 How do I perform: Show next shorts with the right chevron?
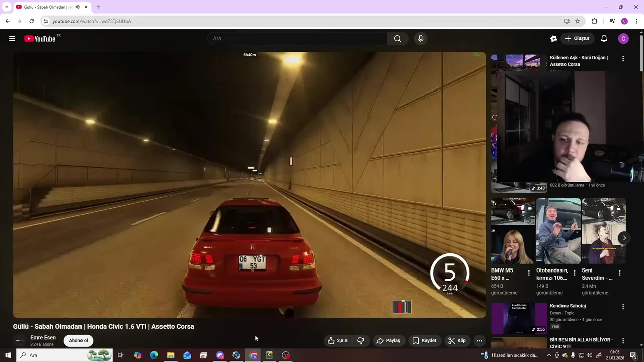click(x=624, y=238)
